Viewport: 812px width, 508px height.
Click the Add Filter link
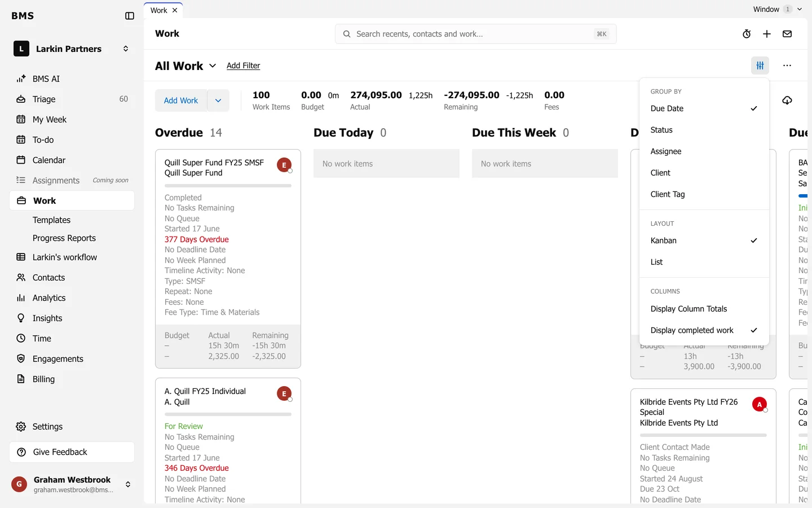pyautogui.click(x=244, y=65)
